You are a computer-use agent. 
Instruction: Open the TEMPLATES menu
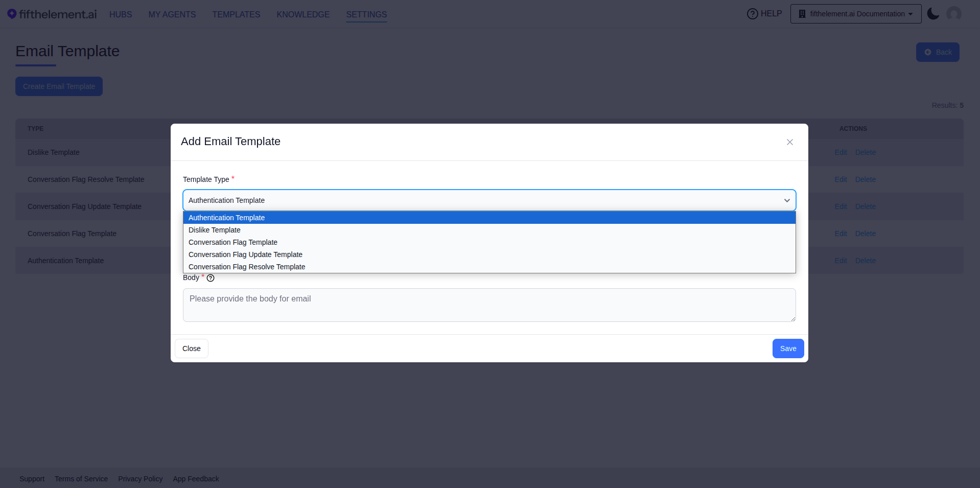point(236,14)
